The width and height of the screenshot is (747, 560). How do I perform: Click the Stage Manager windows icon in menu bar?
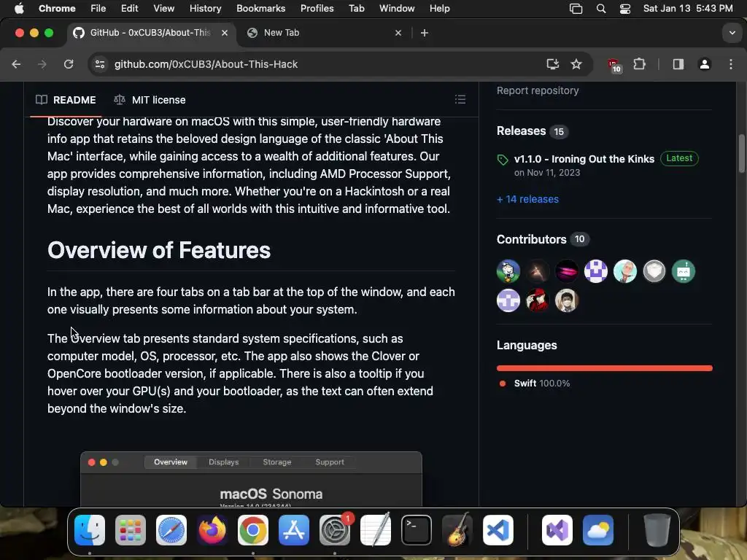[x=576, y=9]
